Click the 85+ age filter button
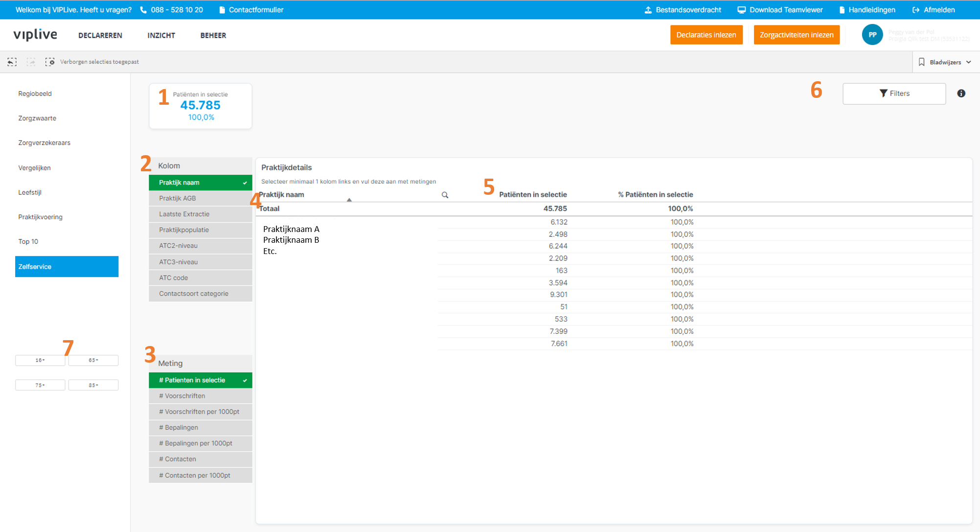 click(x=93, y=385)
